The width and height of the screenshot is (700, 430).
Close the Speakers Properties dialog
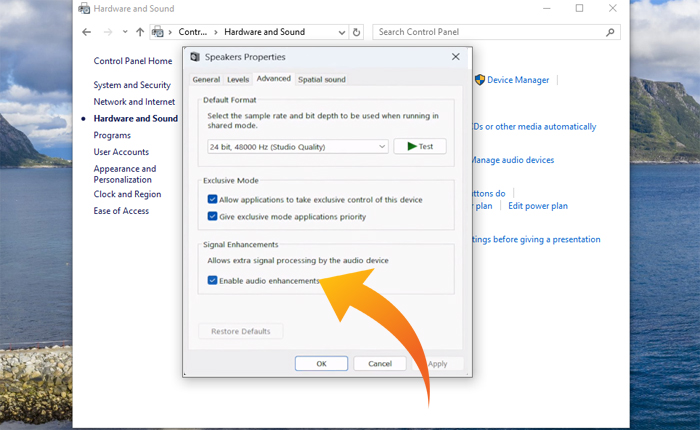[x=456, y=57]
